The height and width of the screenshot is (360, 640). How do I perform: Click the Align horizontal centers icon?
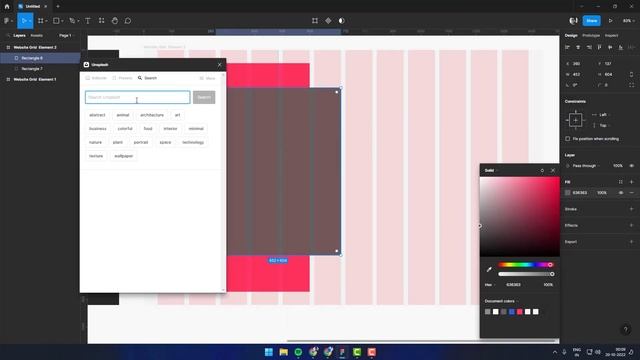tap(578, 47)
